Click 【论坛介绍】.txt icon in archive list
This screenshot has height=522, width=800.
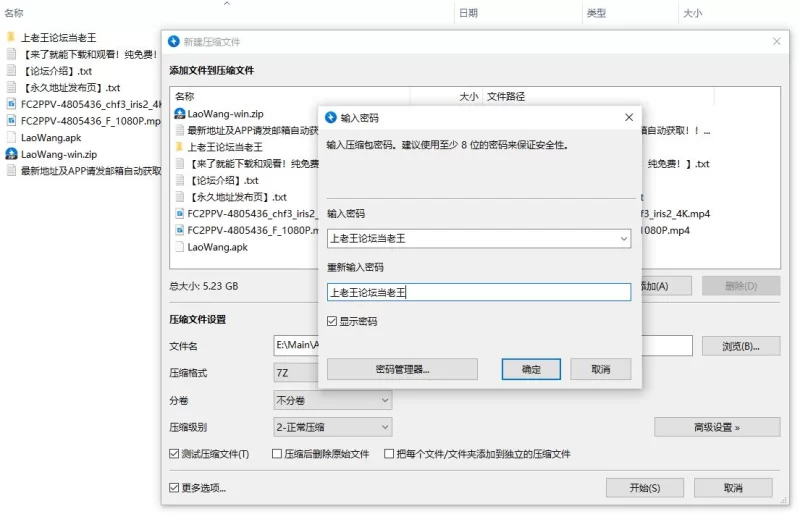click(x=180, y=180)
